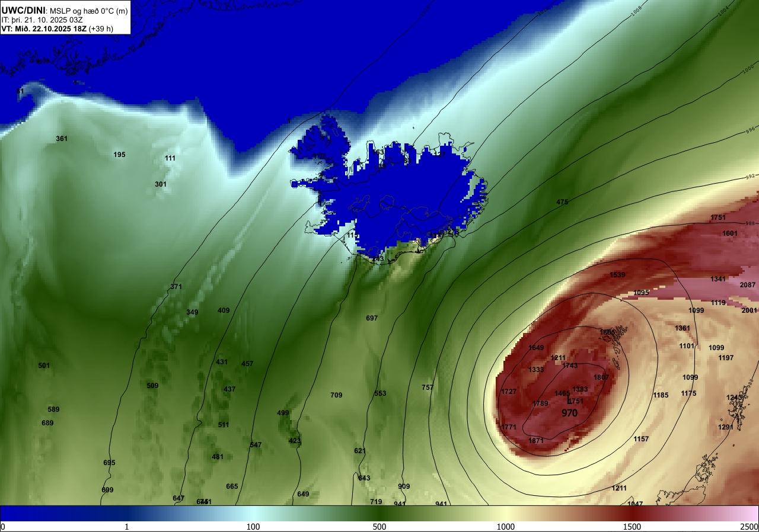759x532 pixels.
Task: Click the height value 695
Action: click(109, 463)
